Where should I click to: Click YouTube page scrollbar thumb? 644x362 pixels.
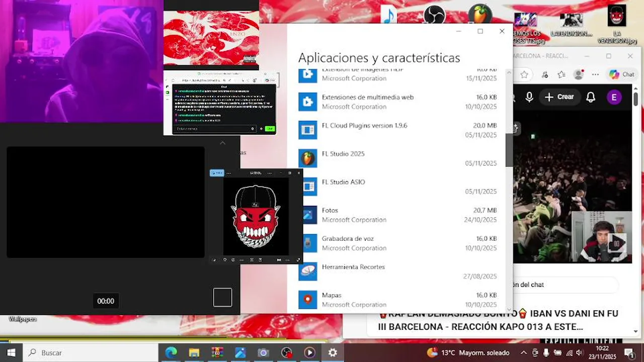pyautogui.click(x=636, y=99)
